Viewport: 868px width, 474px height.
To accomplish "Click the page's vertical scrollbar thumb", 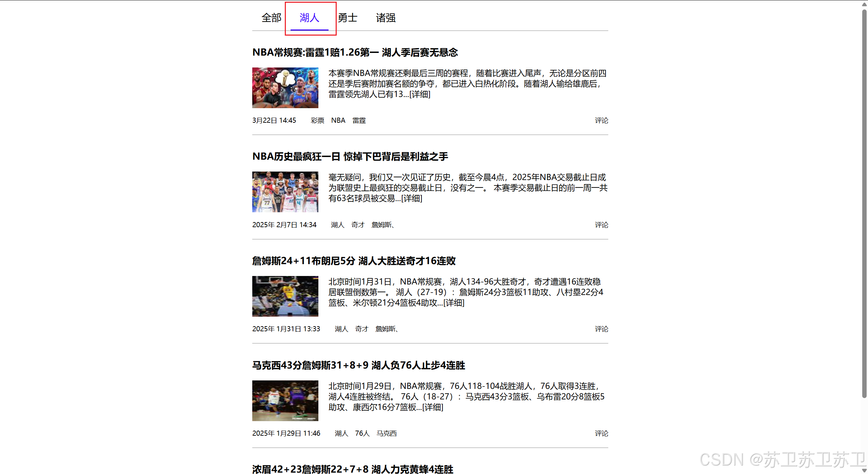I will [x=864, y=203].
